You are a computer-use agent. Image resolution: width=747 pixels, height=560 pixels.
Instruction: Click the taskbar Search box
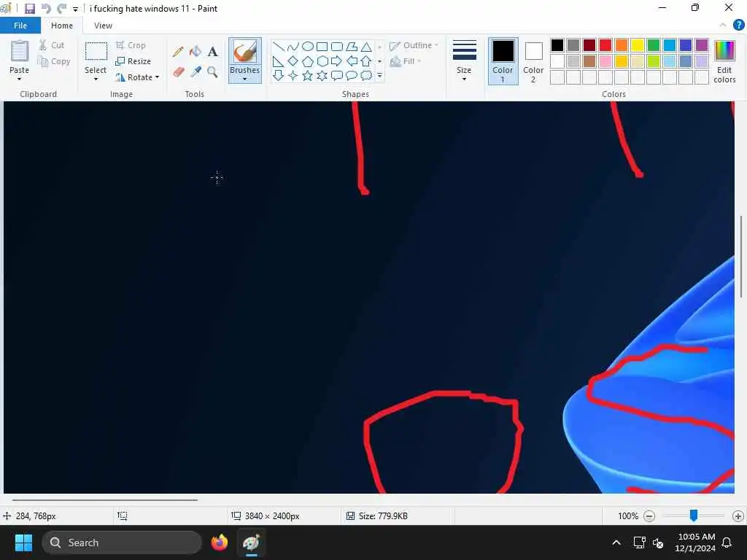pos(122,542)
